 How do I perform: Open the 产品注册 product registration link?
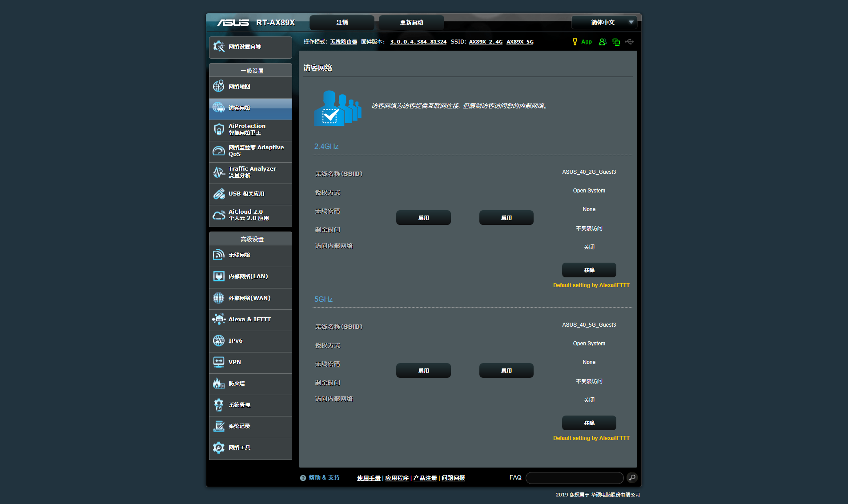(425, 478)
